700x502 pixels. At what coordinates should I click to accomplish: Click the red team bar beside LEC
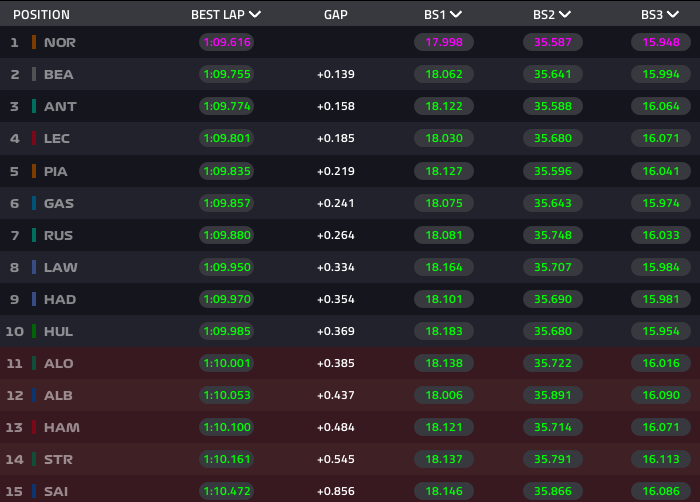click(x=34, y=139)
